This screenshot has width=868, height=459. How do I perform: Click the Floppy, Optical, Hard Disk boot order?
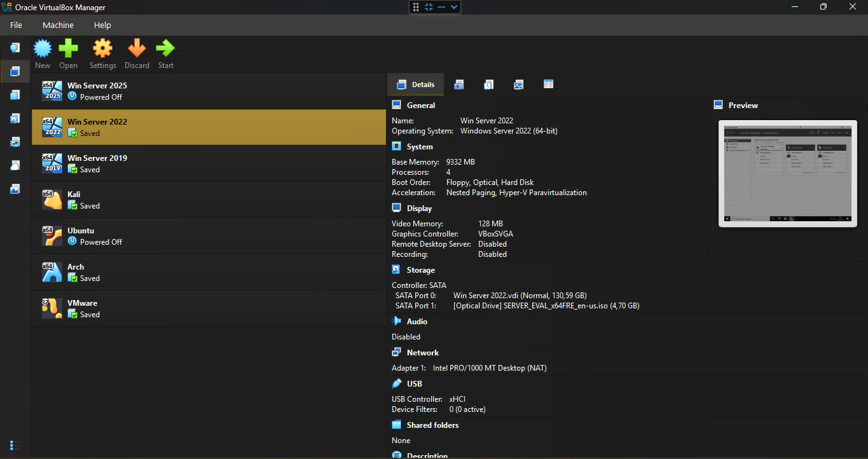click(x=490, y=182)
